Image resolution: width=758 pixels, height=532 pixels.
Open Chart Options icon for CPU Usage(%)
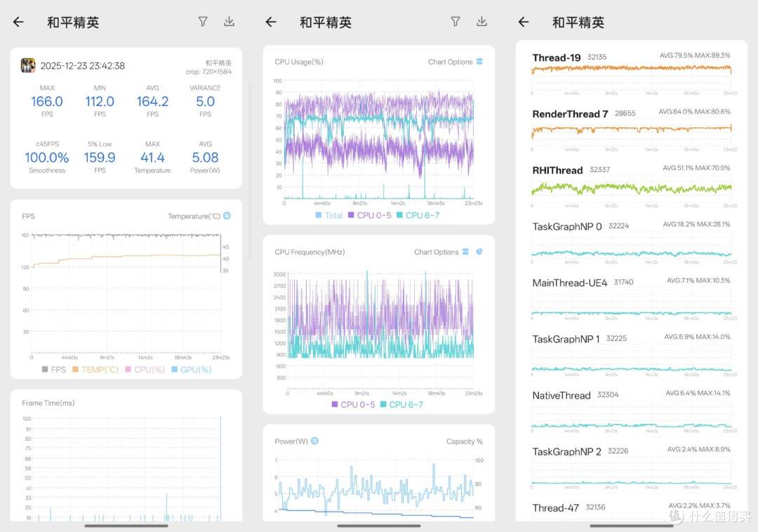479,61
